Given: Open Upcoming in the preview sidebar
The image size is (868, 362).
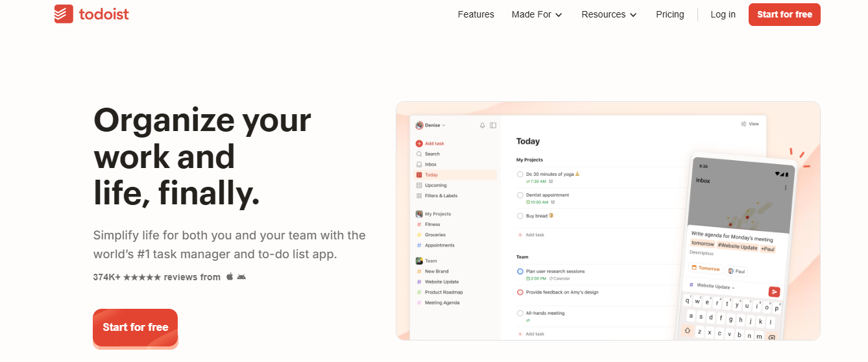Looking at the screenshot, I should pos(431,185).
